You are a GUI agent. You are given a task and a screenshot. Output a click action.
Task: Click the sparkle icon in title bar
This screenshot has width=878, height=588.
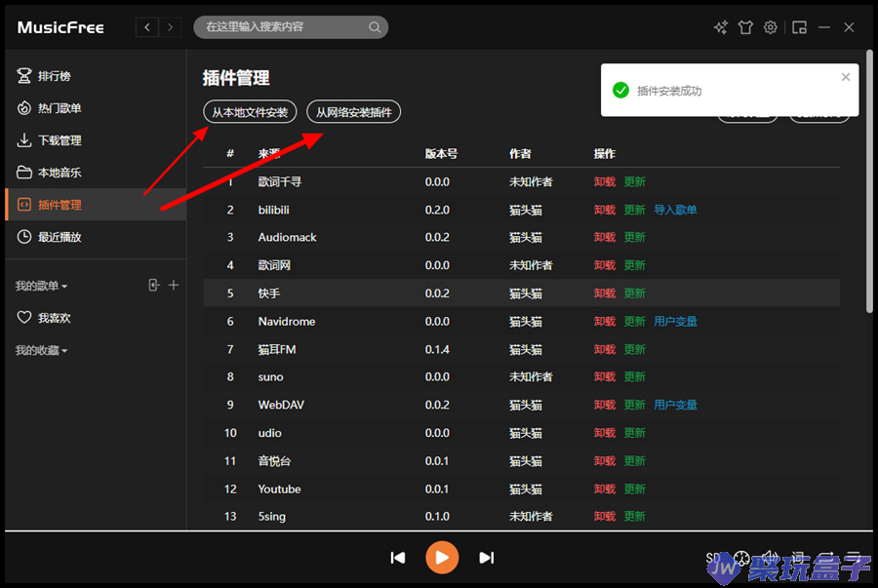click(x=721, y=27)
